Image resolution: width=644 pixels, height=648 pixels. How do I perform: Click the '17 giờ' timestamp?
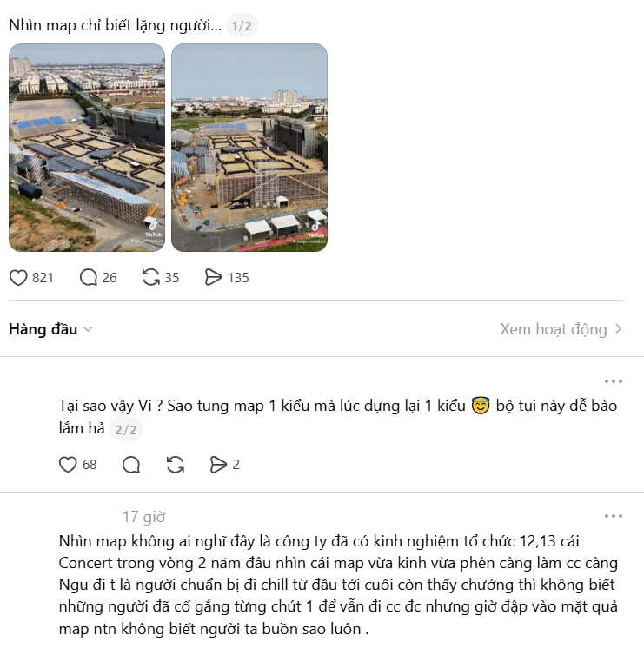[143, 517]
